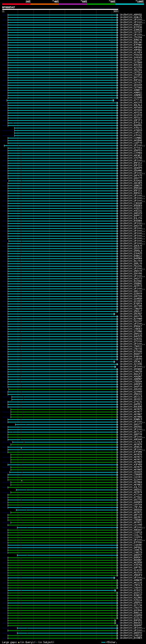Image resolution: width=146 pixels, height=644 pixels.
Task: Select the UniRef100_A9UZ80 label
Action: click(131, 389)
